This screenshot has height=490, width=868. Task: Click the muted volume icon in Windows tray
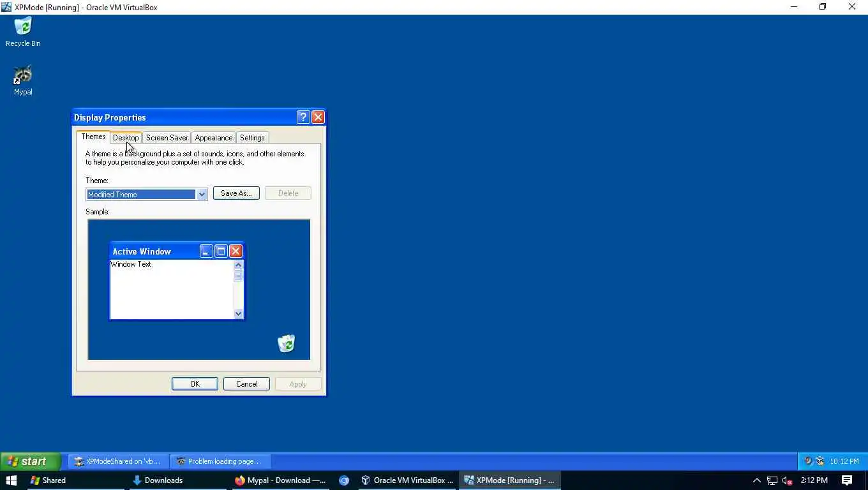[x=787, y=480]
